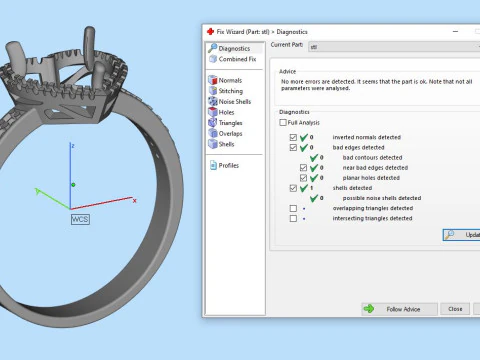The image size is (480, 360).
Task: Click the Diagnostics magnifier icon in sidebar
Action: (212, 48)
